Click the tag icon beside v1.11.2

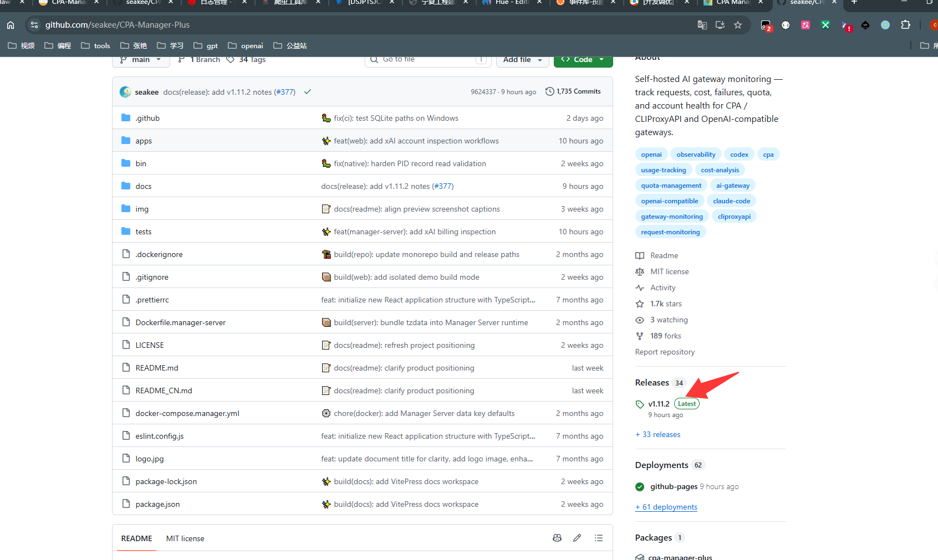[x=640, y=404]
